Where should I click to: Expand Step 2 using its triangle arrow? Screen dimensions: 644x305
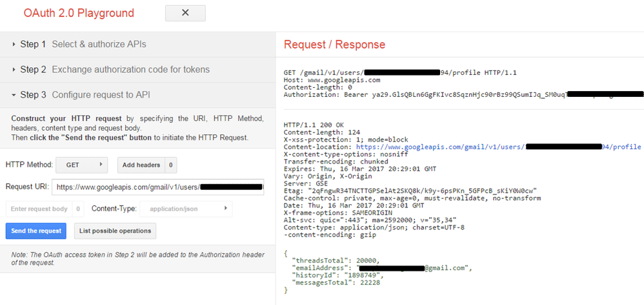14,70
